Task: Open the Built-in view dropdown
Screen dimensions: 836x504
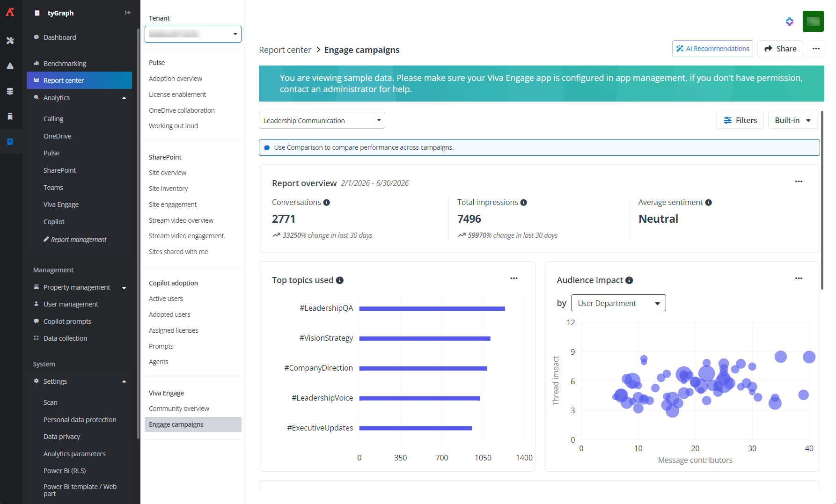Action: tap(793, 120)
